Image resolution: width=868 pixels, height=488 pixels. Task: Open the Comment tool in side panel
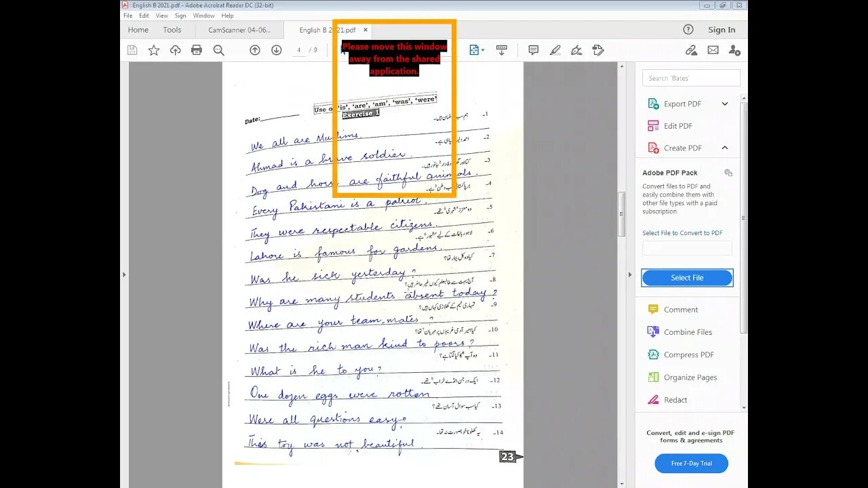coord(681,310)
